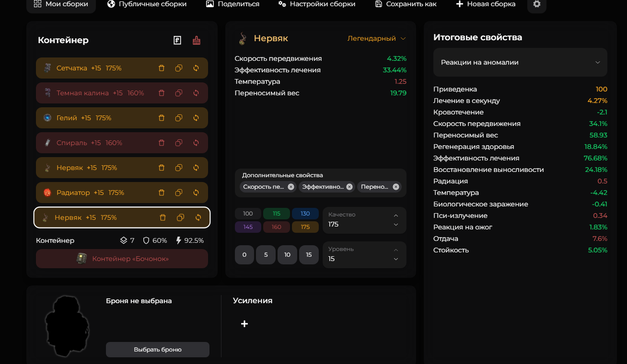Open the Реакции на аномалии dropdown
The width and height of the screenshot is (627, 364).
[x=520, y=62]
